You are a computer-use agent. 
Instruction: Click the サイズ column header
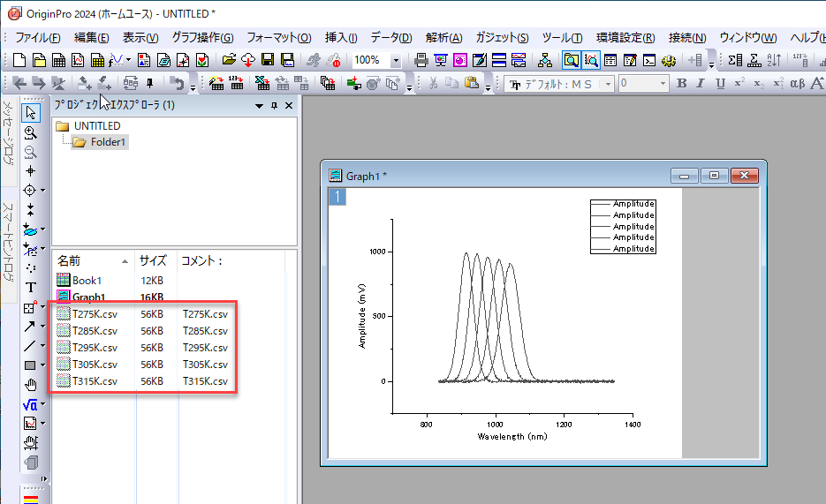coord(155,261)
